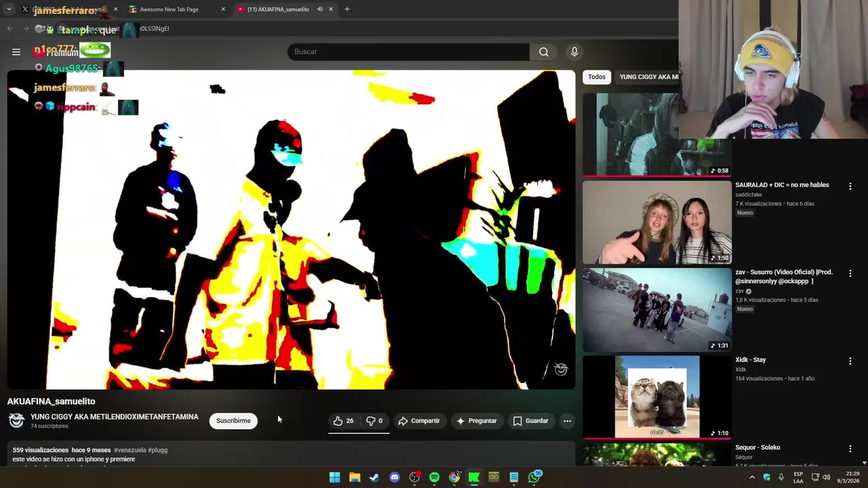Click the #venezuela hashtag

coord(130,450)
